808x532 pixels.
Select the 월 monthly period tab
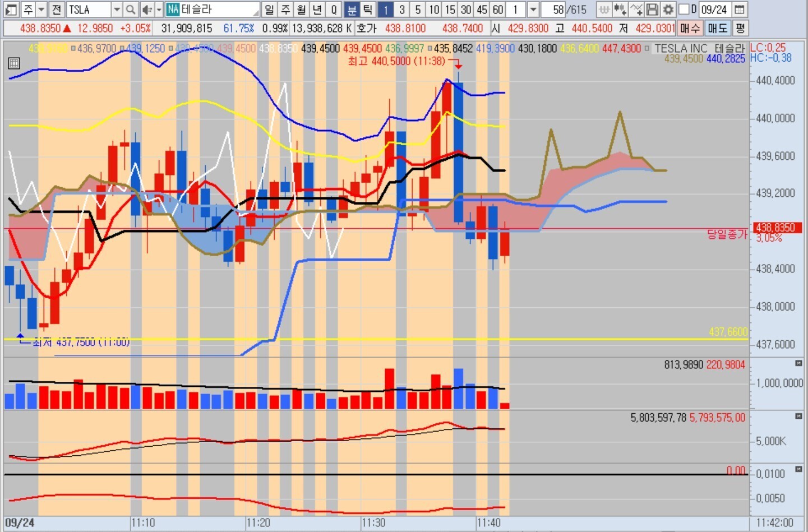[x=302, y=10]
